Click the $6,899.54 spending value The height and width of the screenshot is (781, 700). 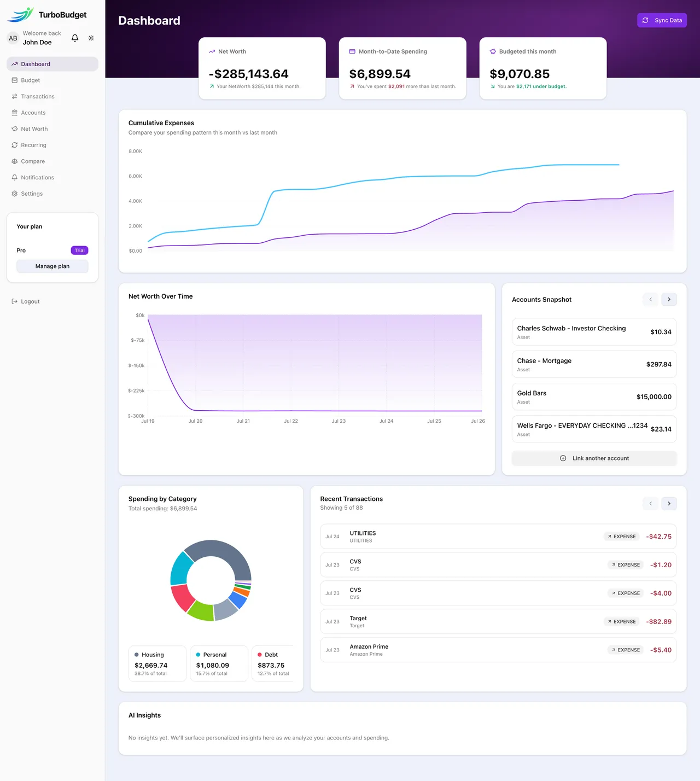(380, 74)
